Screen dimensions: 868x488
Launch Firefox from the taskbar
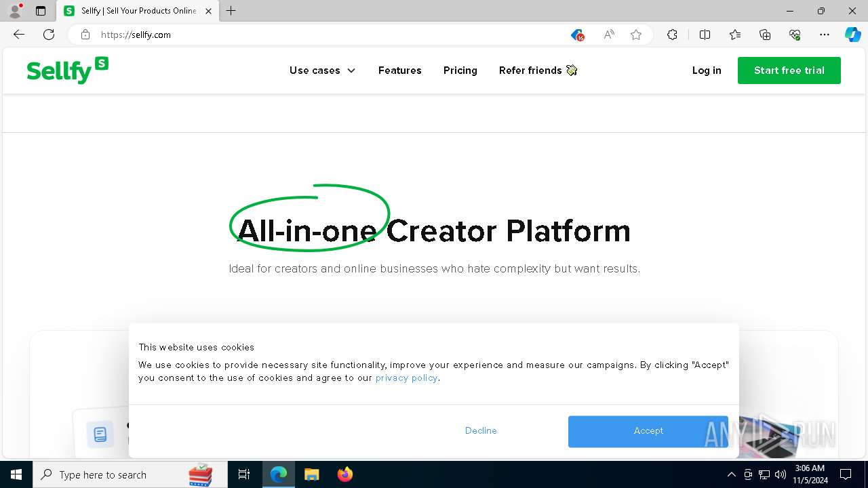pos(345,474)
